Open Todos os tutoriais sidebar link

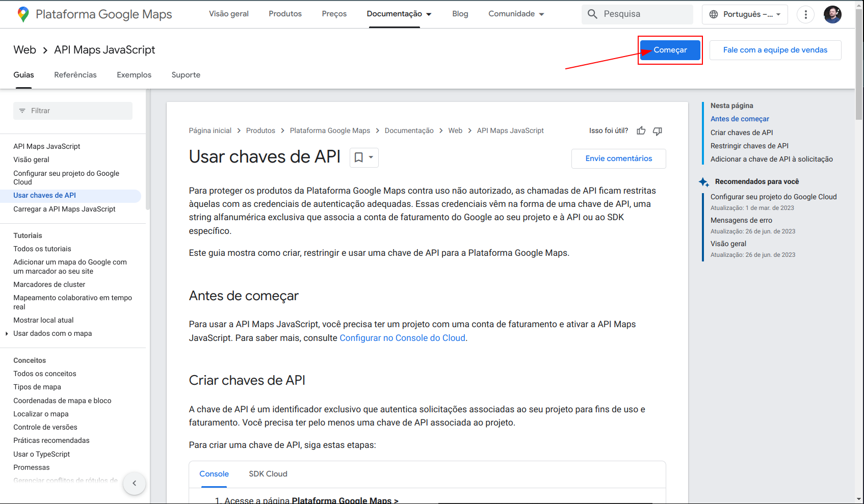point(42,249)
